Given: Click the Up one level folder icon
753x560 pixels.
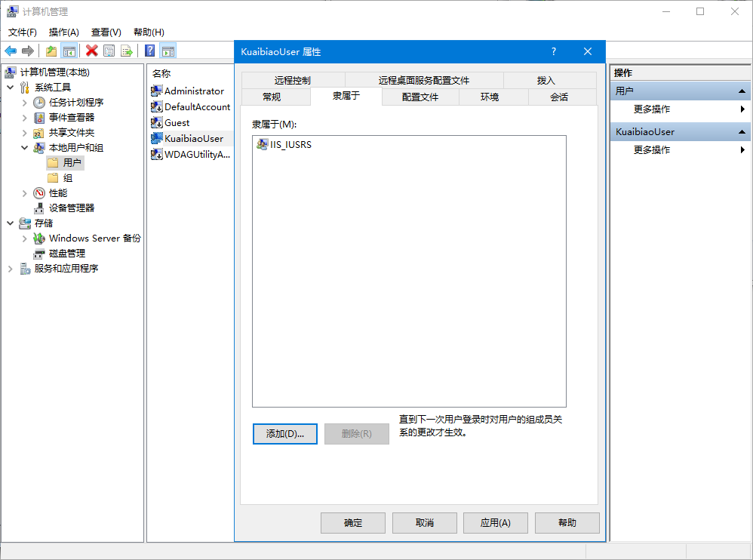Looking at the screenshot, I should 51,51.
